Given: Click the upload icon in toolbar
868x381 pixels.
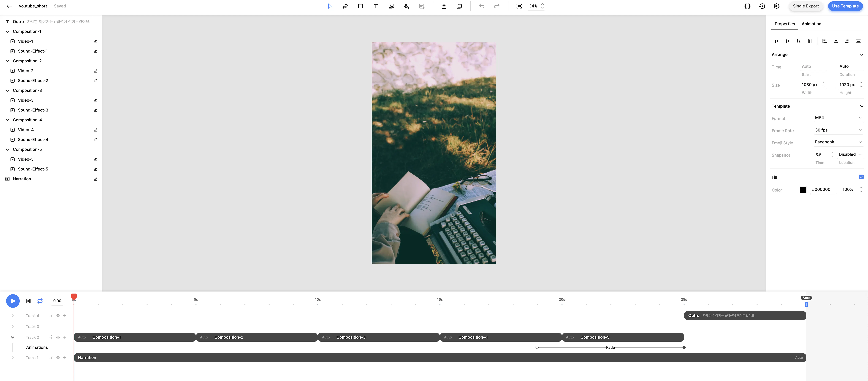Looking at the screenshot, I should (x=444, y=6).
